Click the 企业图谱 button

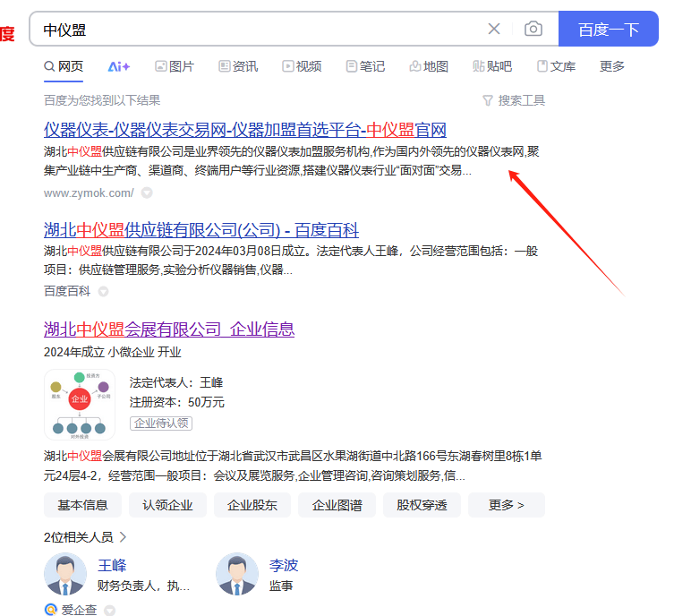[337, 505]
